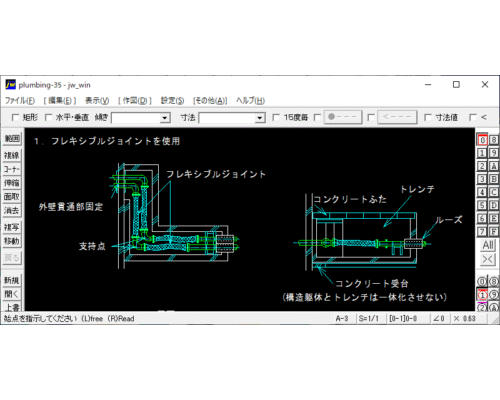Image resolution: width=500 pixels, height=400 pixels.
Task: Toggle the 15度毎 checkbox
Action: 276,117
